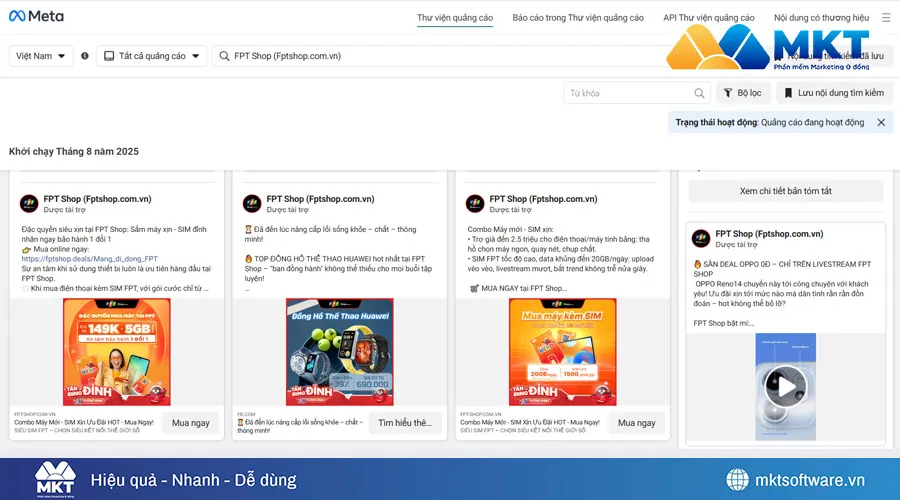Viewport: 900px width, 500px height.
Task: Click the info icon beside Việt Nam
Action: point(84,56)
